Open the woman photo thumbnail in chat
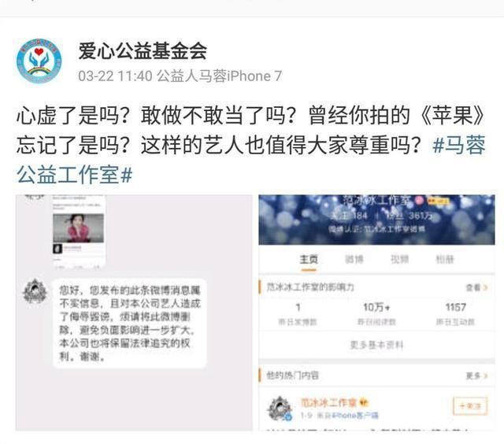Viewport: 504px width, 444px height. click(x=79, y=228)
